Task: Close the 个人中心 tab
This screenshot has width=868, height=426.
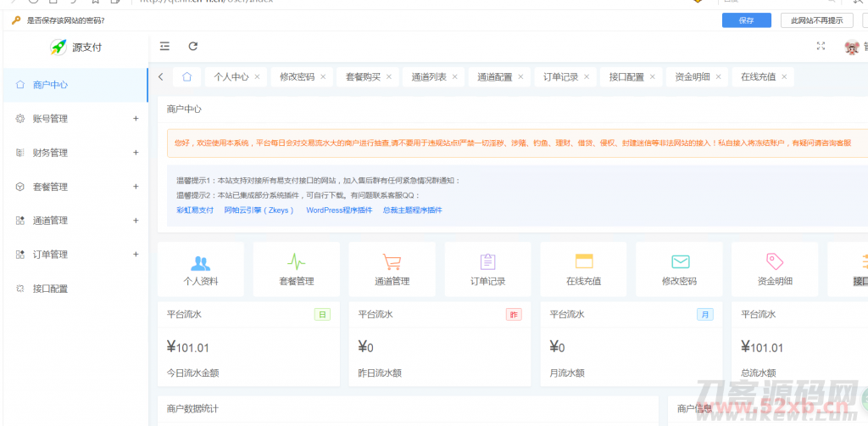Action: tap(257, 77)
